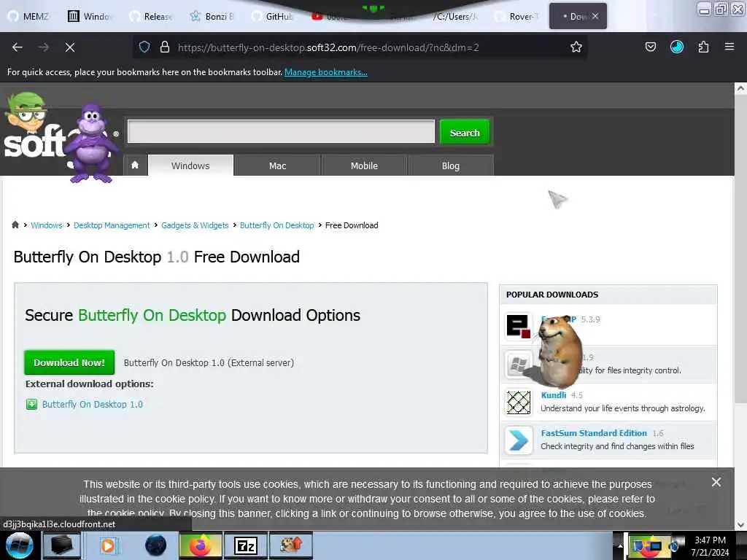Open the FastSum Standard Edition link

pyautogui.click(x=594, y=433)
